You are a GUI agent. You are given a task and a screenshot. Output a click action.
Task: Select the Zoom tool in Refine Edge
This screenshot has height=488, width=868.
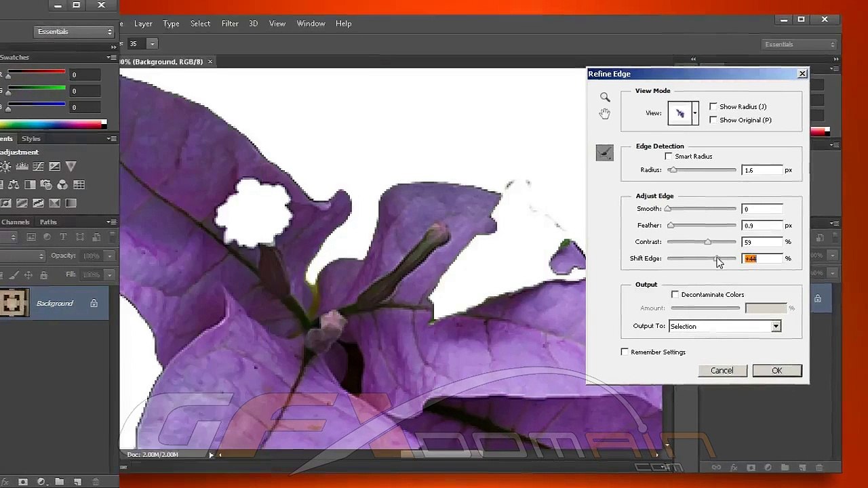[x=605, y=98]
